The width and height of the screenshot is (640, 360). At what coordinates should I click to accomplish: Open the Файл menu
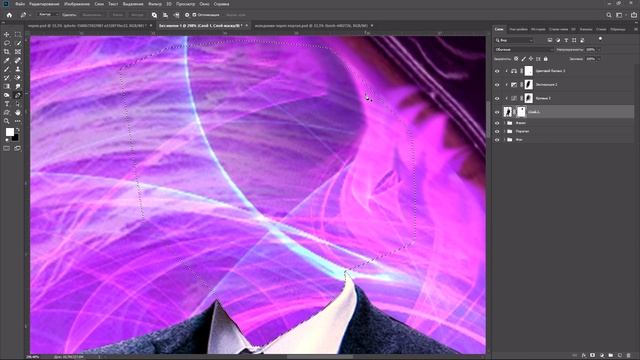pos(20,4)
